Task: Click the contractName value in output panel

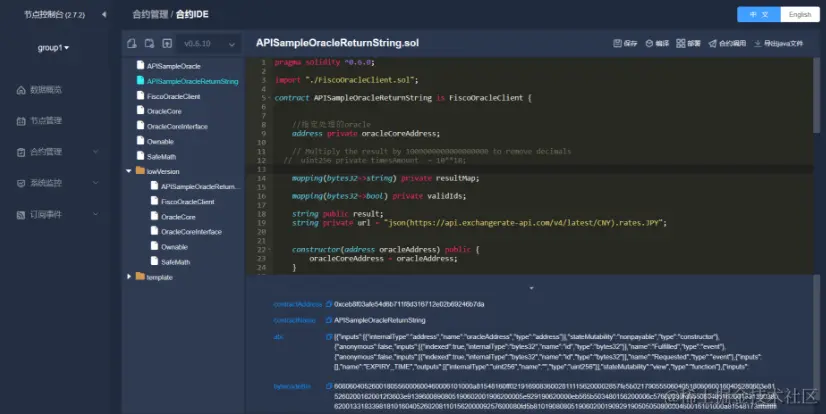Action: click(x=380, y=320)
